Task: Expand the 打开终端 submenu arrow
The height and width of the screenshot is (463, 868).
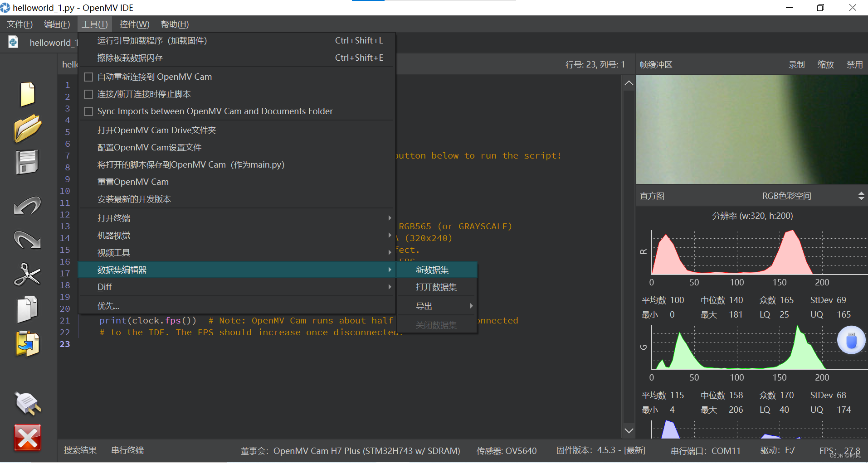Action: point(390,218)
